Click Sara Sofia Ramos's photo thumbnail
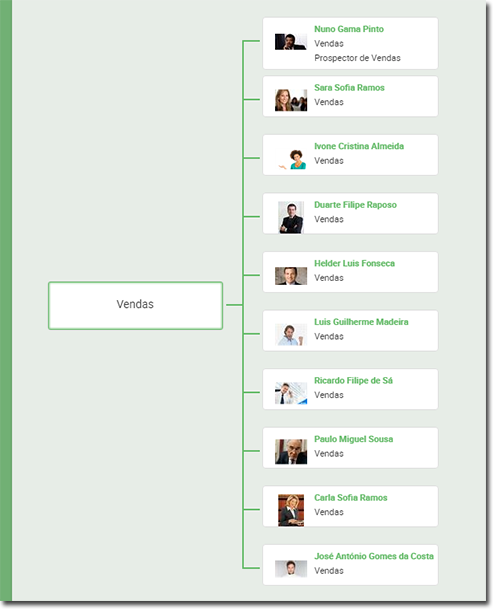 [x=291, y=100]
